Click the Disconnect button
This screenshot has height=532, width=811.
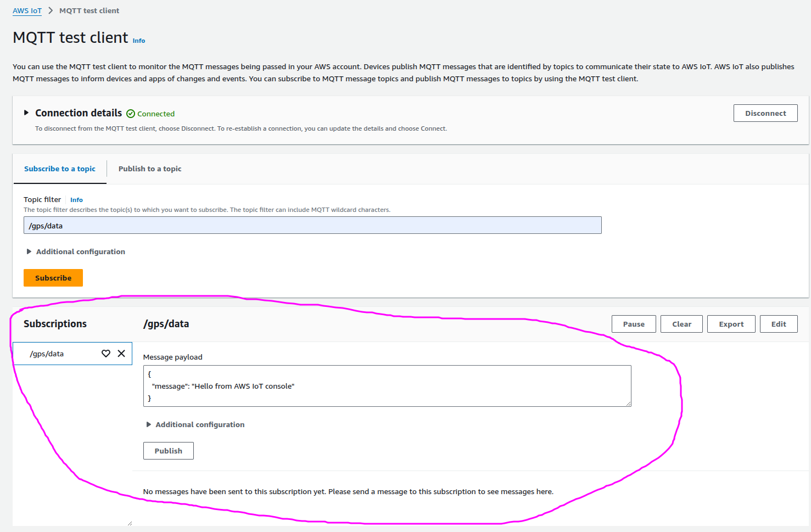point(765,113)
